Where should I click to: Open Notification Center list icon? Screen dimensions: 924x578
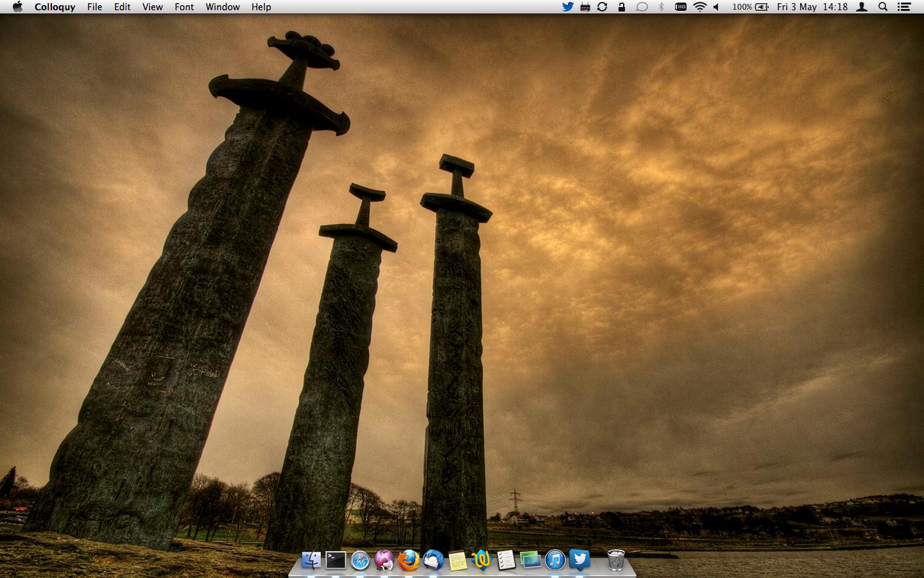coord(904,7)
